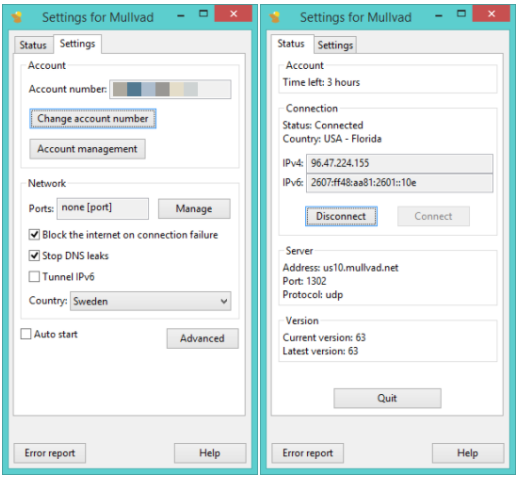Click the Latest version: 63 text
This screenshot has height=479, width=520.
pyautogui.click(x=320, y=351)
